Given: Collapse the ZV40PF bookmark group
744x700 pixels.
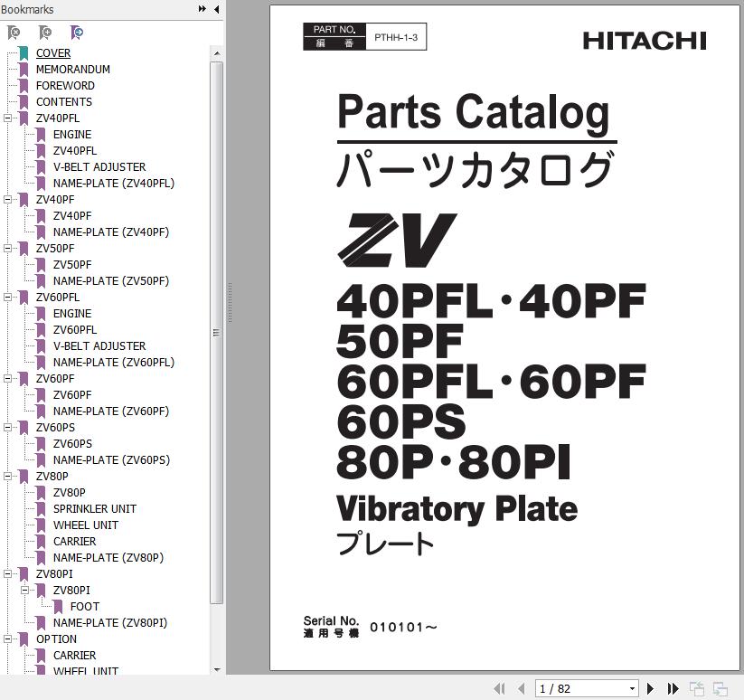Looking at the screenshot, I should [x=7, y=199].
